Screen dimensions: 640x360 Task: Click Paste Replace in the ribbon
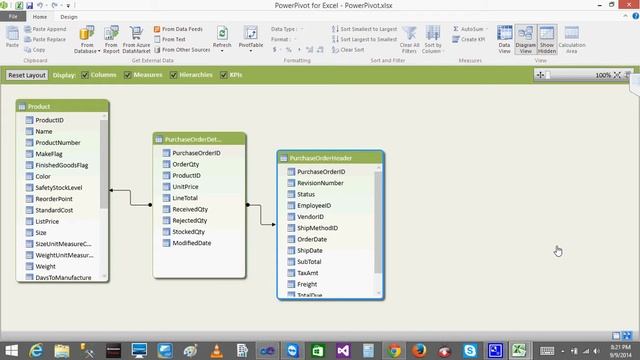coord(45,39)
